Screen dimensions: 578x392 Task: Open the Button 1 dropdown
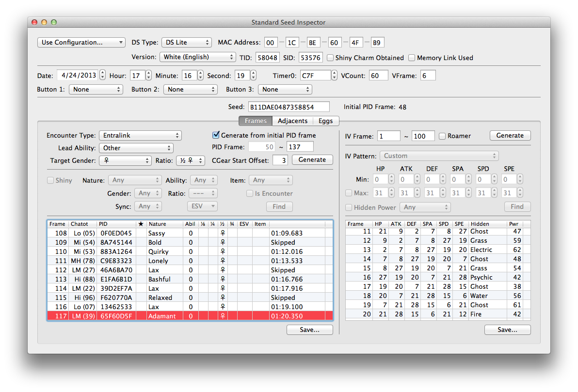pyautogui.click(x=96, y=90)
